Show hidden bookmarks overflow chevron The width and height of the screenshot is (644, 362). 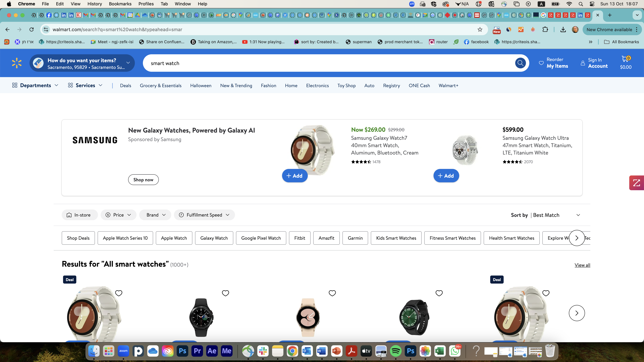pos(591,42)
